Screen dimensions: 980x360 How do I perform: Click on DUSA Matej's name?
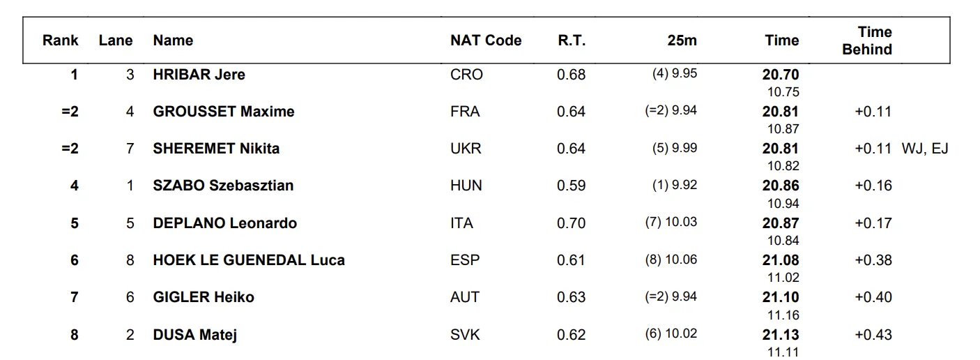[195, 335]
